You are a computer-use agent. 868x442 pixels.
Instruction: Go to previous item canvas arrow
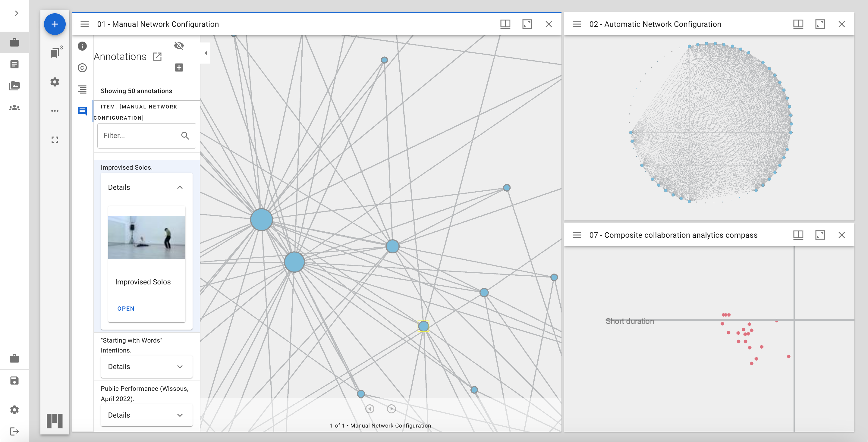(x=370, y=409)
